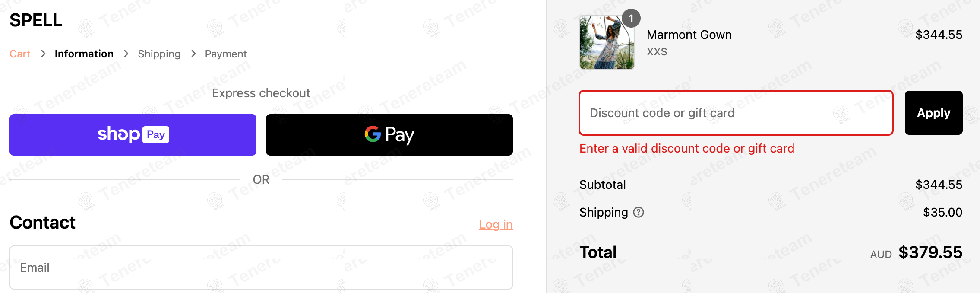Focus the discount code or gift card field
The image size is (980, 293).
point(736,113)
